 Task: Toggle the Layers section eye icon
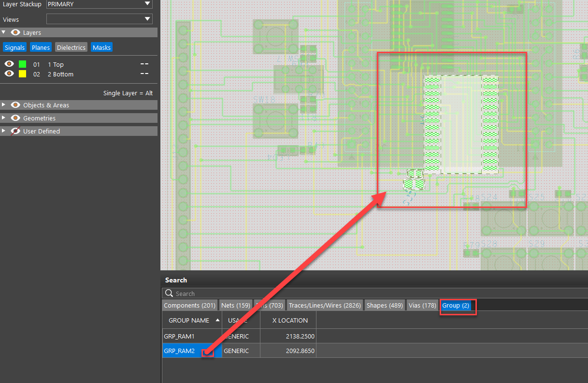tap(15, 32)
